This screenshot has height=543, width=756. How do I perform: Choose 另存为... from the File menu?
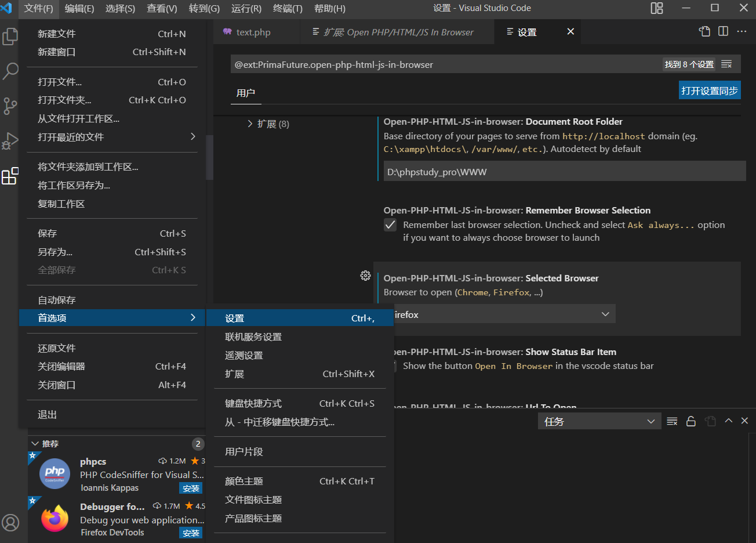(112, 252)
